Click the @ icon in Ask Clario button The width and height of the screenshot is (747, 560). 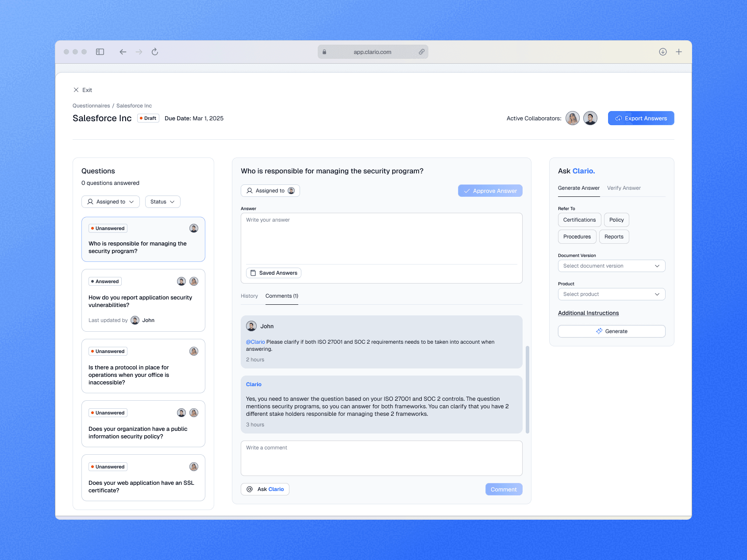click(250, 489)
